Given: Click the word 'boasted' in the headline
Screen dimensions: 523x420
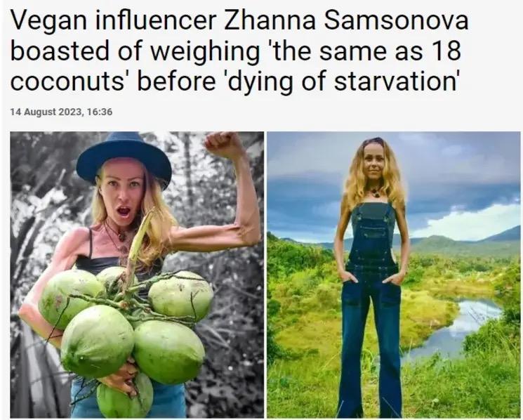Looking at the screenshot, I should pyautogui.click(x=60, y=51).
